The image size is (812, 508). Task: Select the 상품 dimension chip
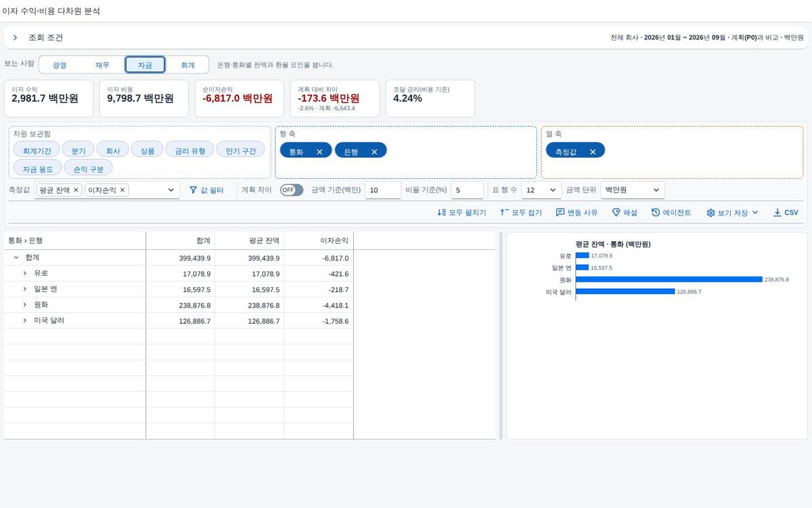pos(147,150)
